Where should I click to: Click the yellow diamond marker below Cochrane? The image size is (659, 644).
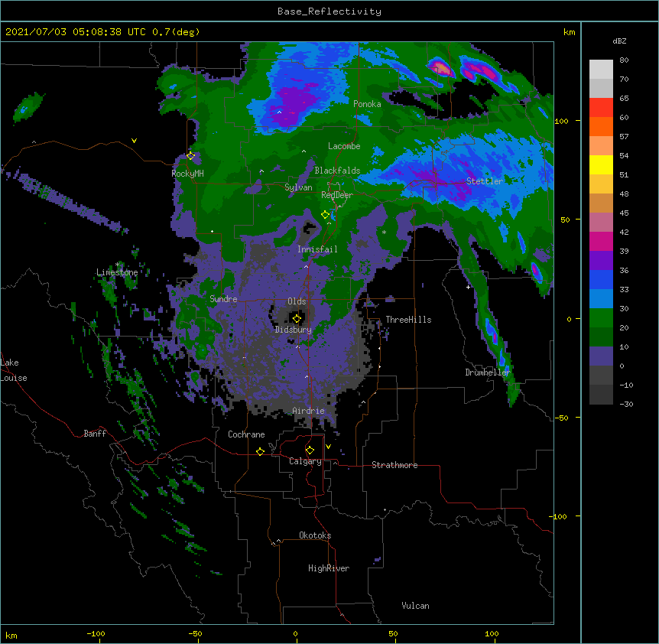[260, 451]
